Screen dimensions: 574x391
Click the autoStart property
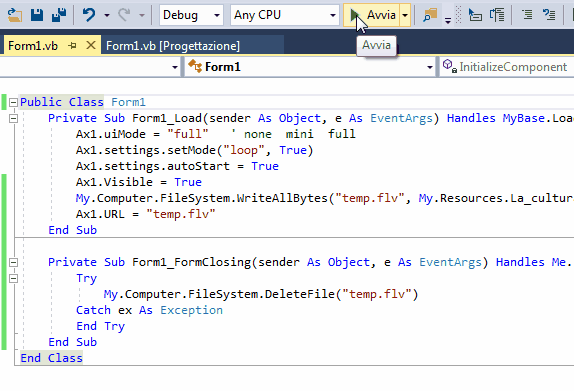(198, 166)
